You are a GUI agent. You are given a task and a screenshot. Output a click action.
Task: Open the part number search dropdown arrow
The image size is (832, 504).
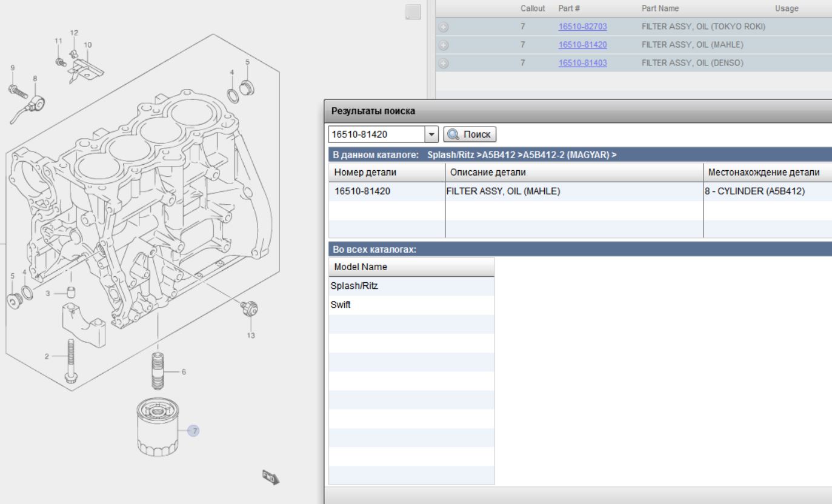click(x=432, y=133)
